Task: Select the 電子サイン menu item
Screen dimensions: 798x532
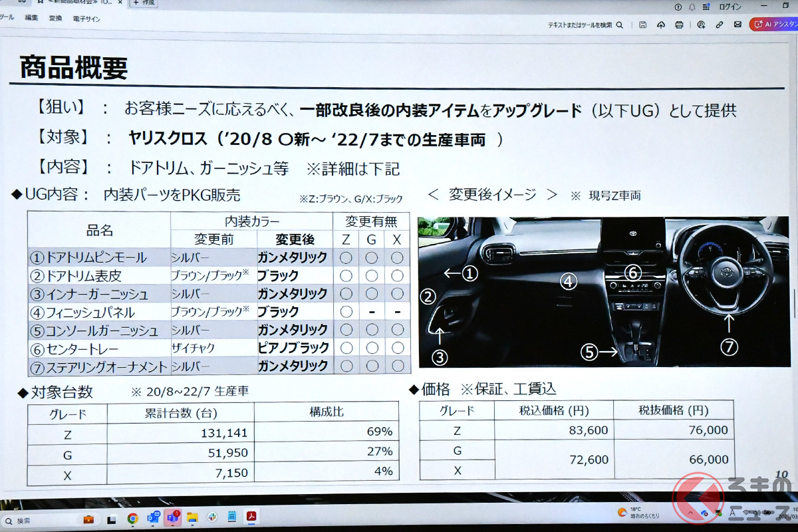Action: point(86,19)
